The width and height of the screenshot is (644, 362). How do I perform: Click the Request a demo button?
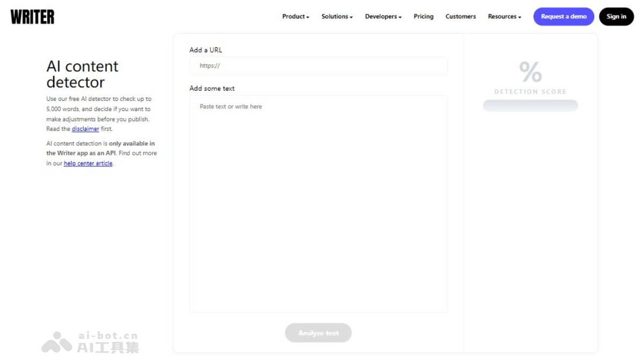[x=563, y=17]
